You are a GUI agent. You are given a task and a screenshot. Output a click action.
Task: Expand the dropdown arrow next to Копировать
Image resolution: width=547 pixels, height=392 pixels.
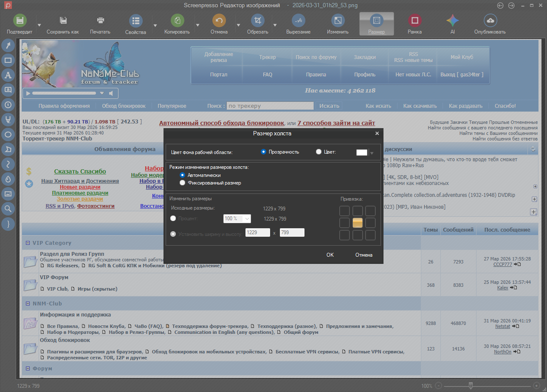(198, 25)
